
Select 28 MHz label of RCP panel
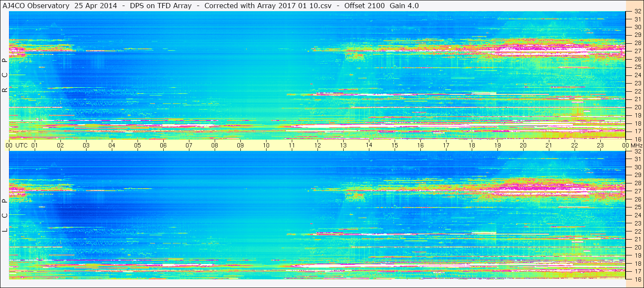(637, 43)
